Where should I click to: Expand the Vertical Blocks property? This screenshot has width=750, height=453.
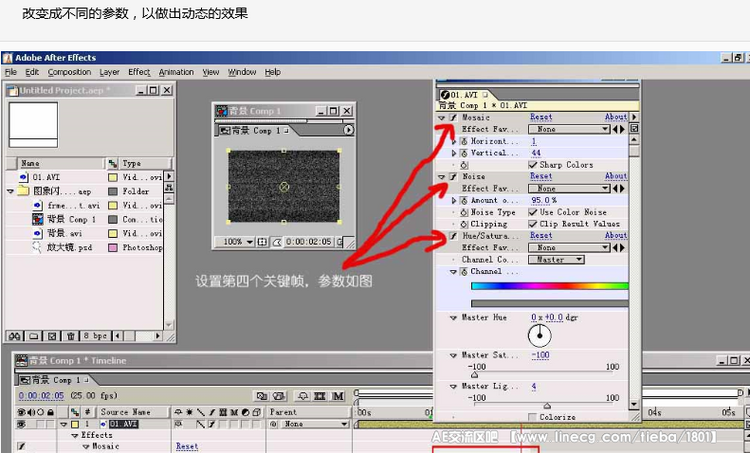(x=454, y=153)
